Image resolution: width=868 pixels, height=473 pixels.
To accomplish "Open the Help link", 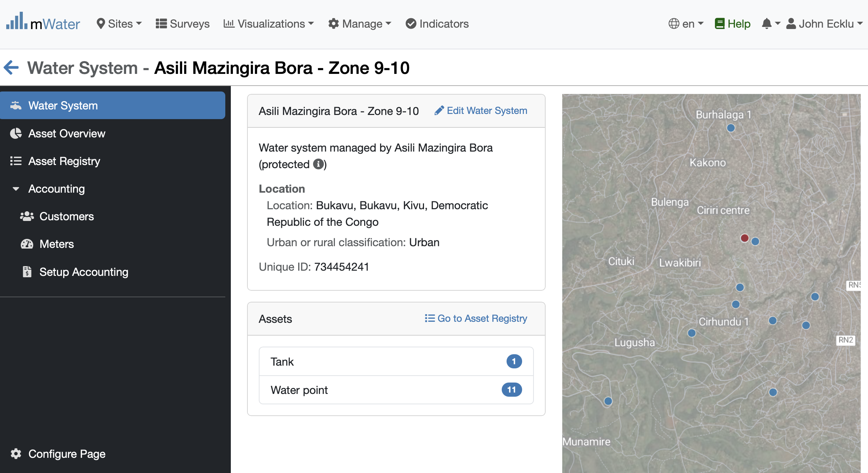I will coord(733,24).
